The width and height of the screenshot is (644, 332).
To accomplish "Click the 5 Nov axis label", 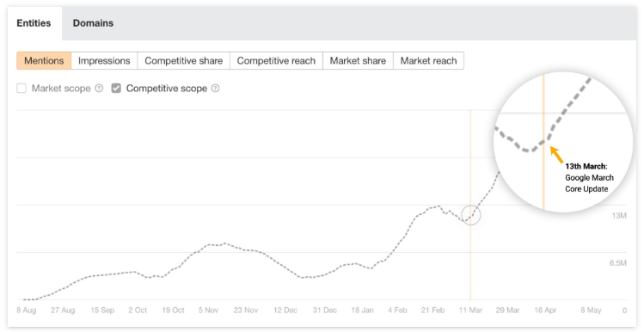I will tap(209, 310).
